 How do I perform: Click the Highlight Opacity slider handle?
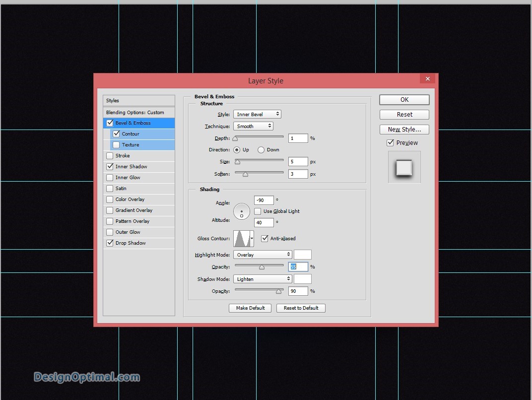[262, 267]
